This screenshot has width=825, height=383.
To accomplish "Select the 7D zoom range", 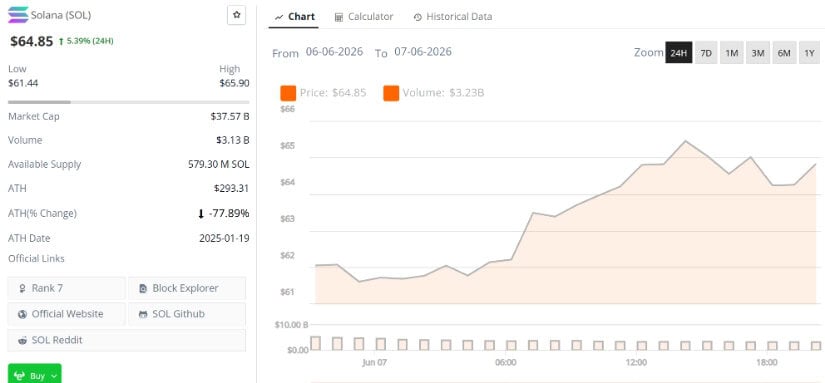I will coord(706,53).
